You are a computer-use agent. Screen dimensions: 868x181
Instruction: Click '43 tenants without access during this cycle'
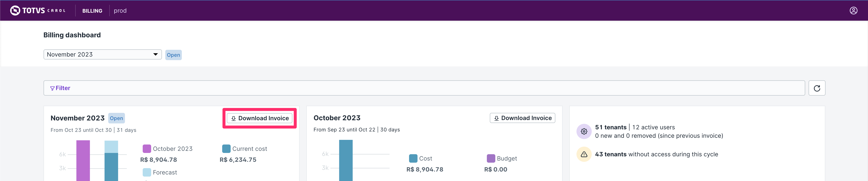656,154
